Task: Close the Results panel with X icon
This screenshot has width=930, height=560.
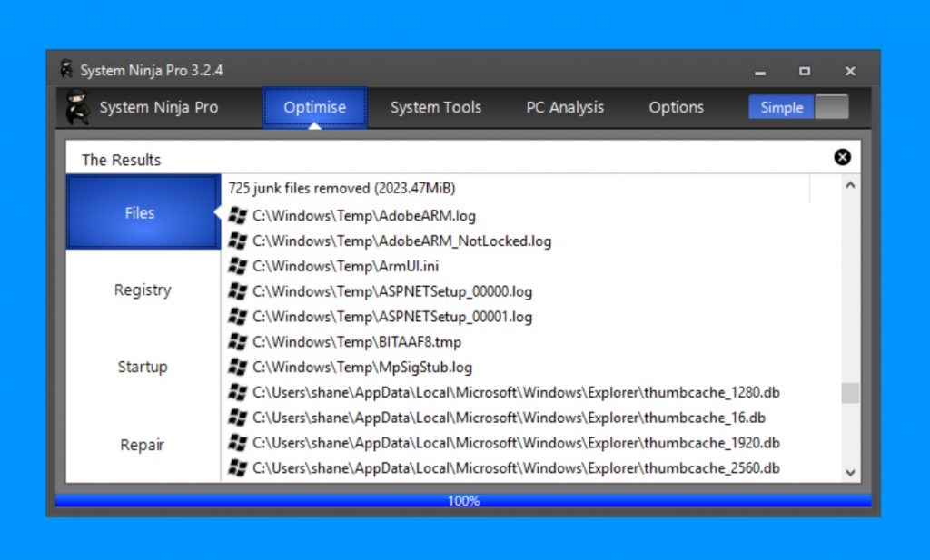Action: point(842,158)
